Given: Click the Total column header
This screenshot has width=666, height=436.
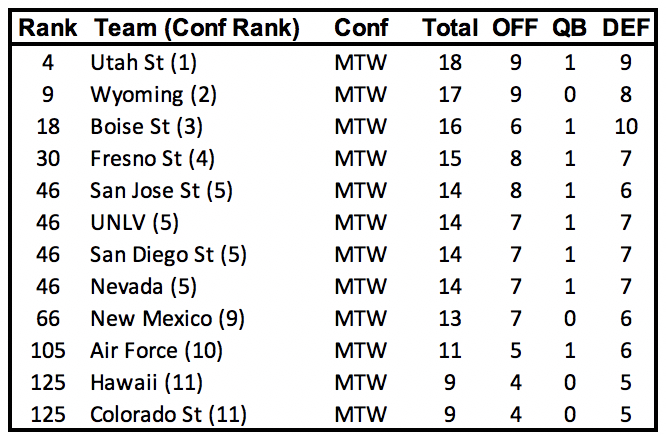Looking at the screenshot, I should [x=450, y=28].
